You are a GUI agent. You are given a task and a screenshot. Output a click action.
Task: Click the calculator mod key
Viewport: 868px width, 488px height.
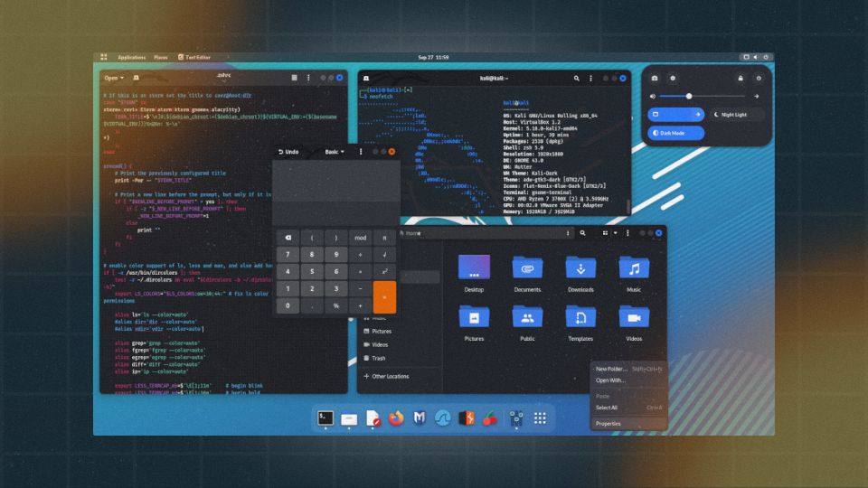pos(361,238)
